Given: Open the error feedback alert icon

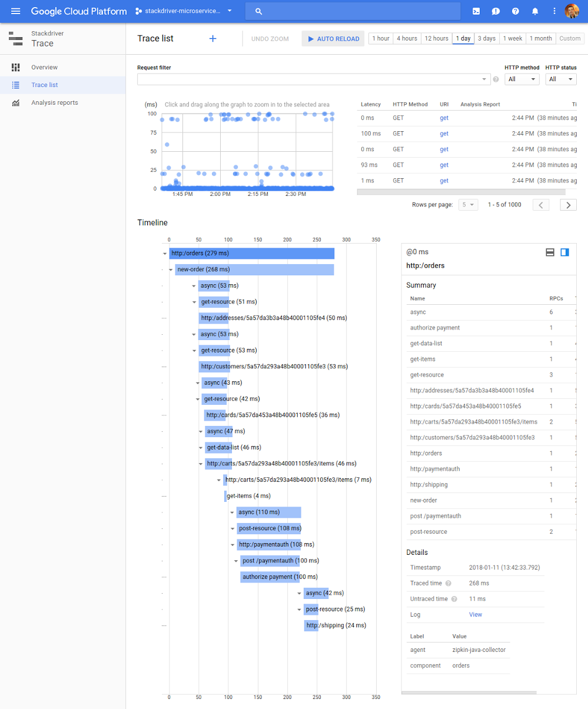Looking at the screenshot, I should click(x=496, y=11).
